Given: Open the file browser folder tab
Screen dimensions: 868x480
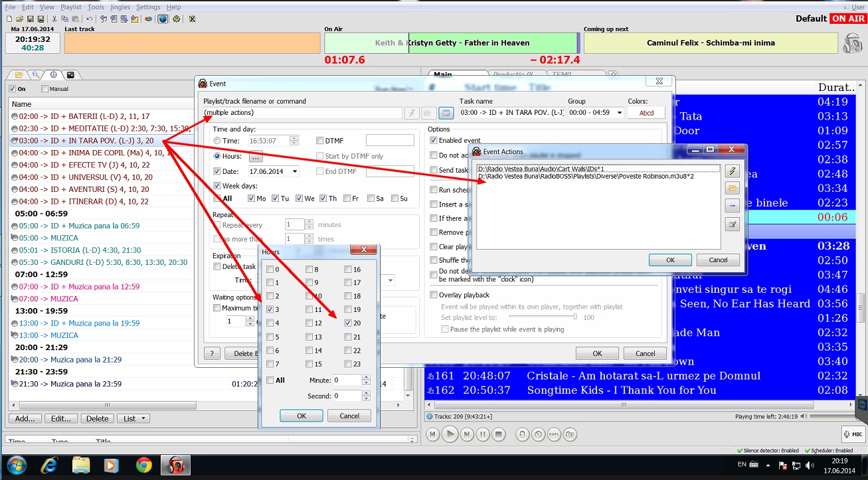Looking at the screenshot, I should [19, 74].
